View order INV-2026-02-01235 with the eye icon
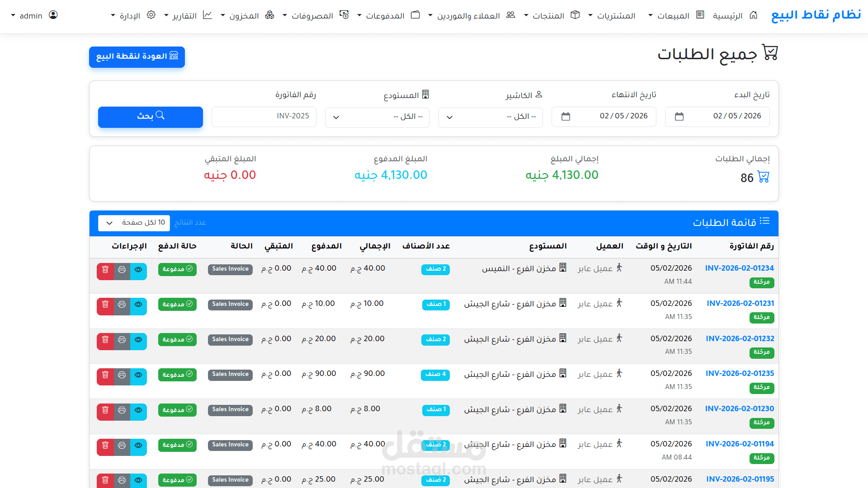The width and height of the screenshot is (868, 488). tap(138, 375)
